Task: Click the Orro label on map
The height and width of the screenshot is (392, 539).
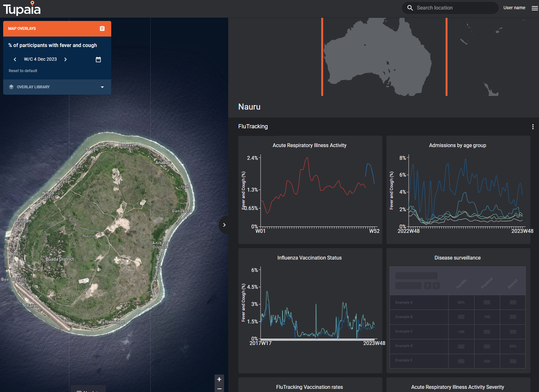Action: click(x=14, y=254)
